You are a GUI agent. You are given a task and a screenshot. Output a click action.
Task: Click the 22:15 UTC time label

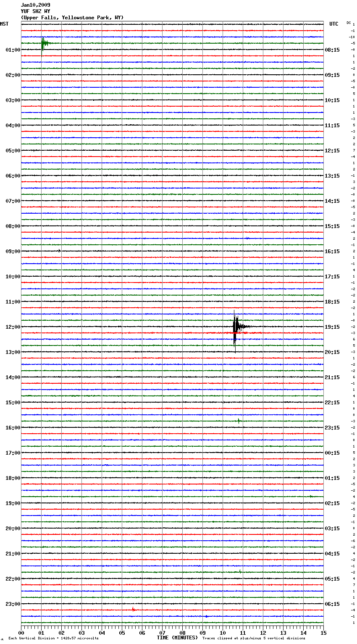click(332, 403)
